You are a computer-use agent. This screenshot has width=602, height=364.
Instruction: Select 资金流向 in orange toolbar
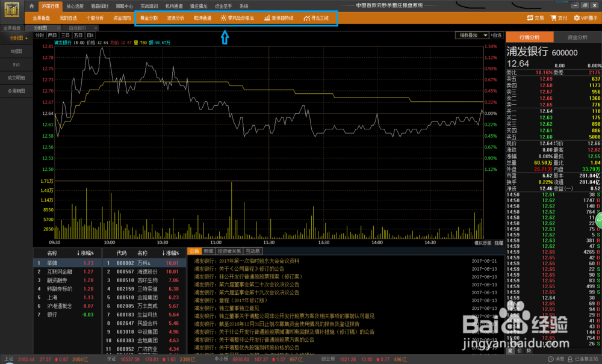122,18
